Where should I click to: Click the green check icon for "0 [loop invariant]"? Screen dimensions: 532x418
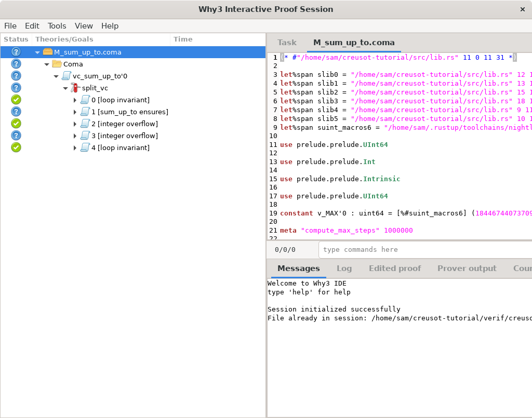pos(16,99)
